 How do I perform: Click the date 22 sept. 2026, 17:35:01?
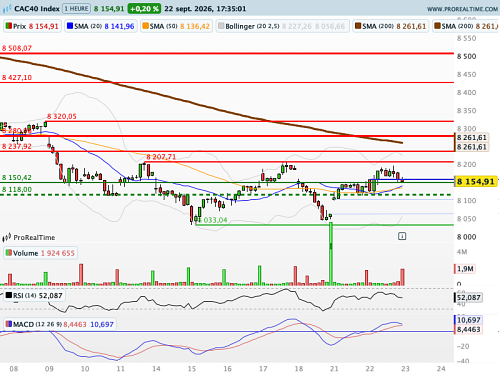(x=205, y=9)
